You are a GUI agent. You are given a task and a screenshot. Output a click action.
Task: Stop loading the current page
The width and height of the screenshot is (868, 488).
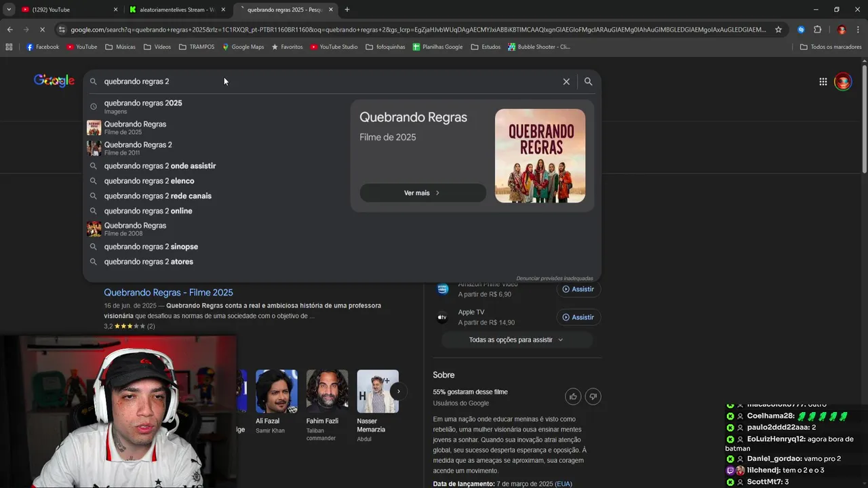[42, 30]
